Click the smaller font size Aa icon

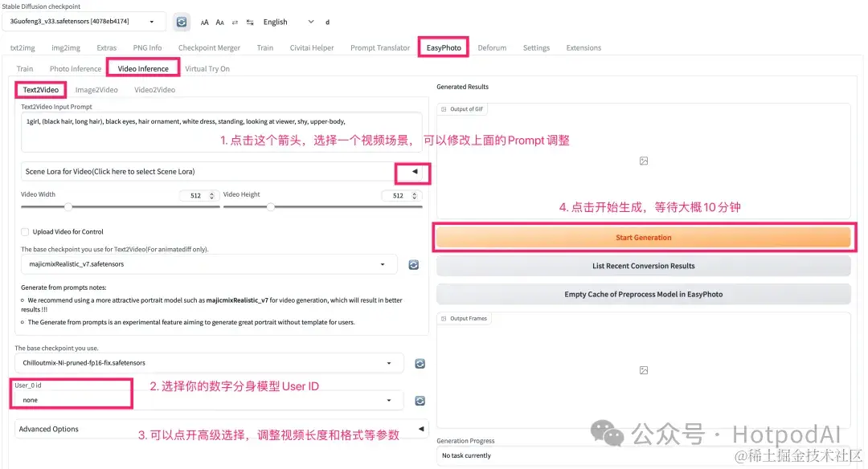219,22
